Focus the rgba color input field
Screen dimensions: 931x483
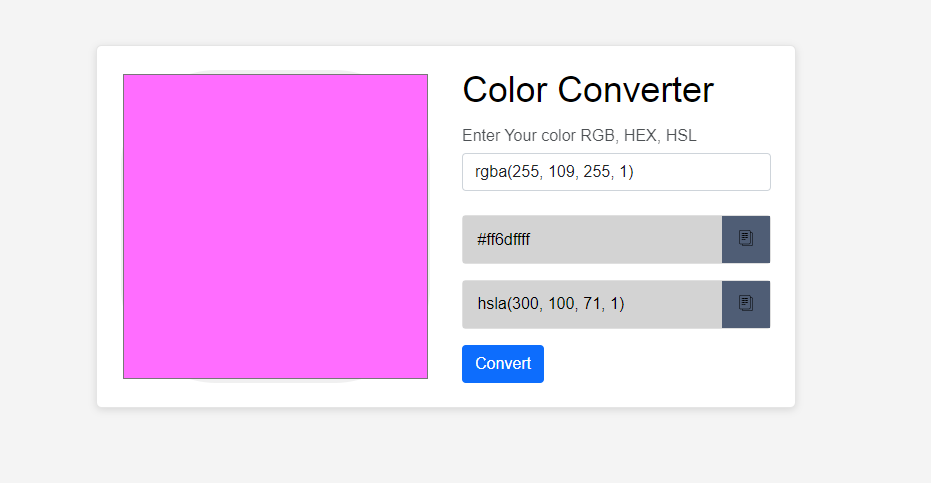[616, 172]
